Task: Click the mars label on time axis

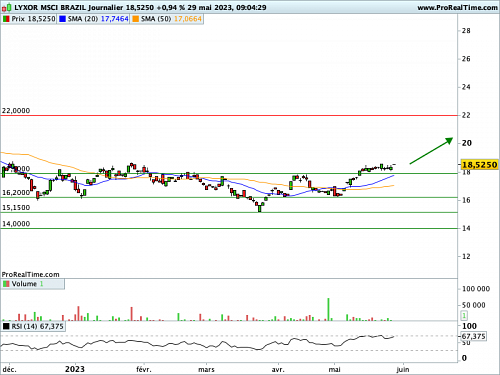Action: point(206,370)
